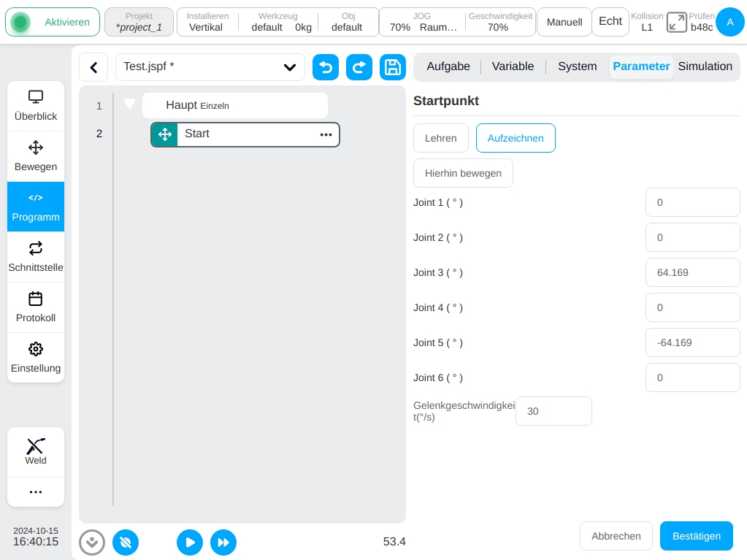747x560 pixels.
Task: Open the Protokoll log page
Action: click(x=36, y=307)
